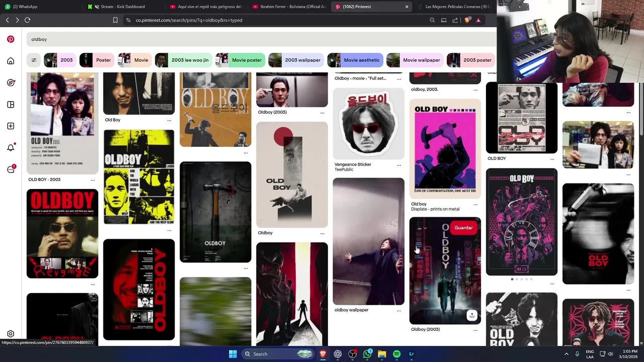Switch to the Stream - Kick Dashboard tab

pyautogui.click(x=123, y=7)
